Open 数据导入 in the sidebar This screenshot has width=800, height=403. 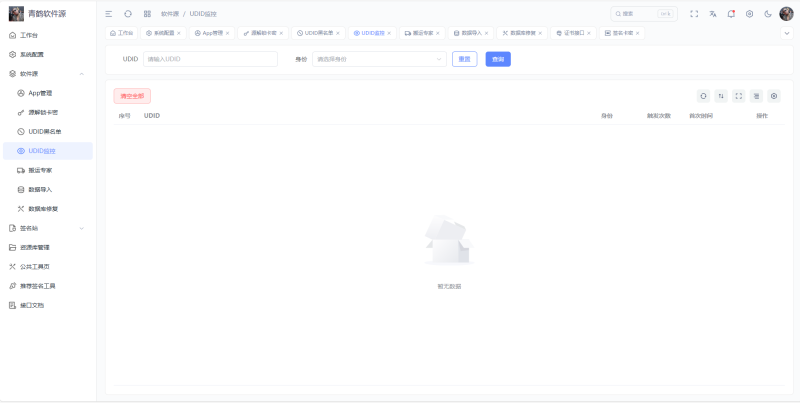coord(48,190)
